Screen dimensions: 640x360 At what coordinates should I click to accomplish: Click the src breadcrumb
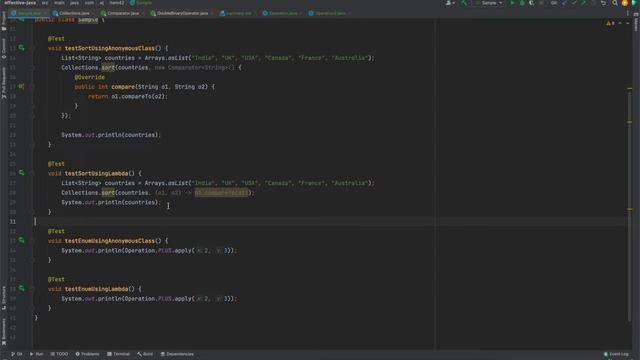pos(45,3)
